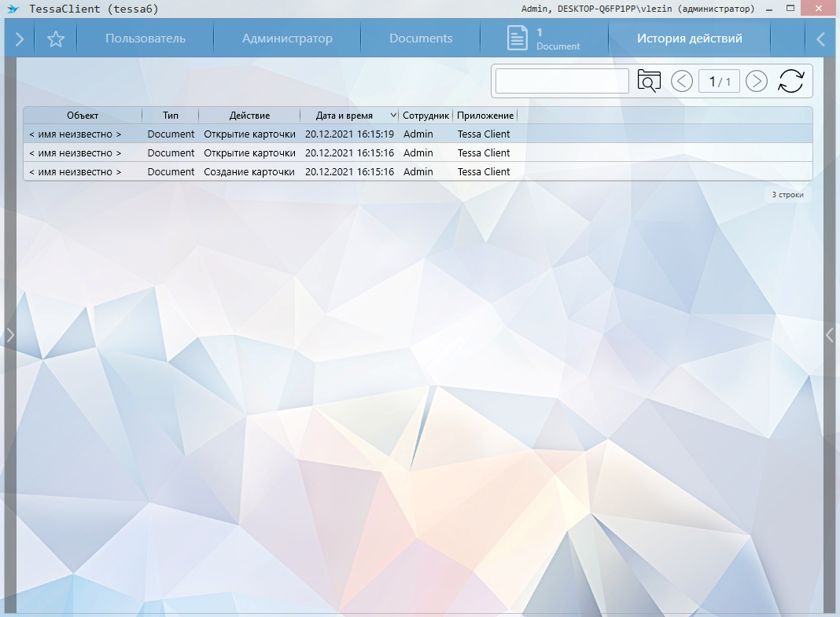840x617 pixels.
Task: Open right side panel via middle edge arrow
Action: click(x=829, y=335)
